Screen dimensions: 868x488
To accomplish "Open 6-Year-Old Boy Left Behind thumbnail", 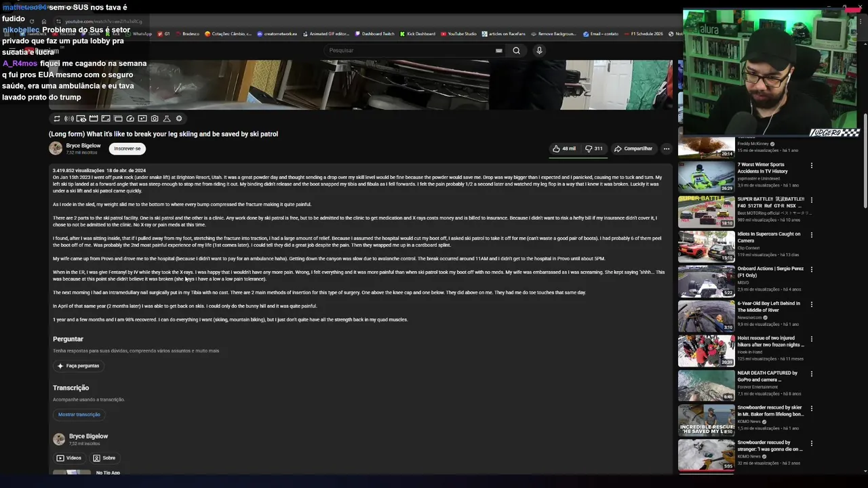I will click(706, 315).
